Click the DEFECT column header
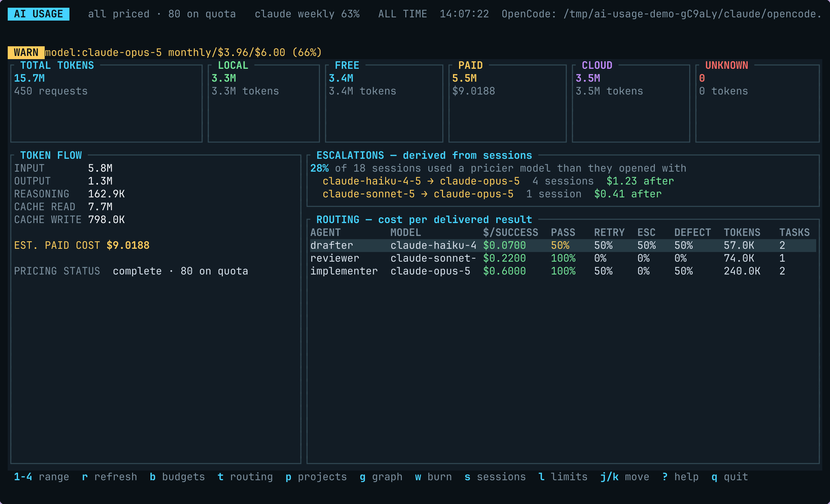830x504 pixels. pos(692,232)
